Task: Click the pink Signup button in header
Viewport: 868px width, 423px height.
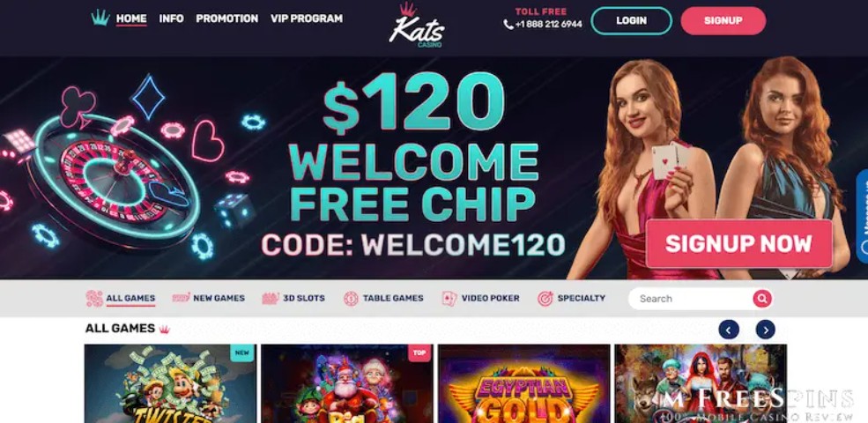Action: (723, 20)
